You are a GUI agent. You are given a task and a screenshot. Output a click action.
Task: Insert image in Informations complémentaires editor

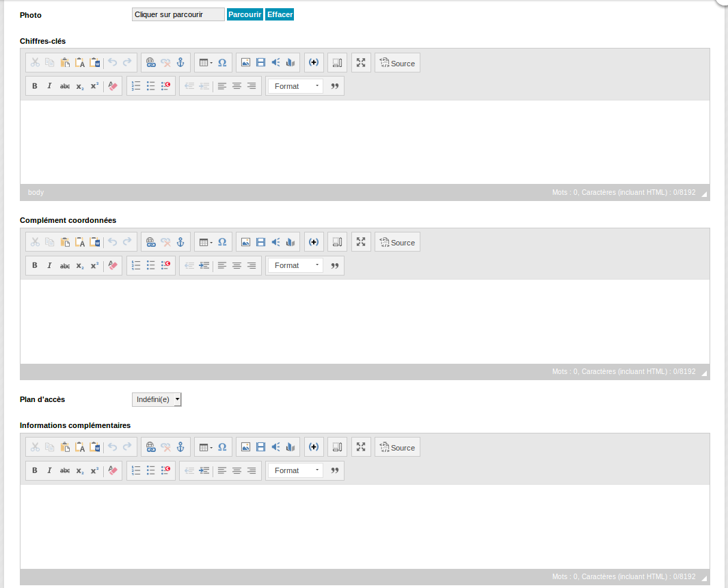(x=245, y=446)
